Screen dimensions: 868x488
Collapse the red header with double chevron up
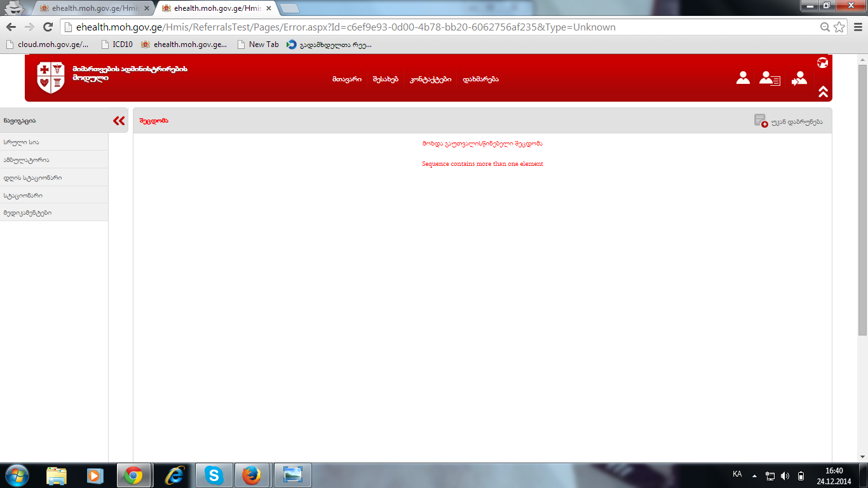[x=823, y=91]
